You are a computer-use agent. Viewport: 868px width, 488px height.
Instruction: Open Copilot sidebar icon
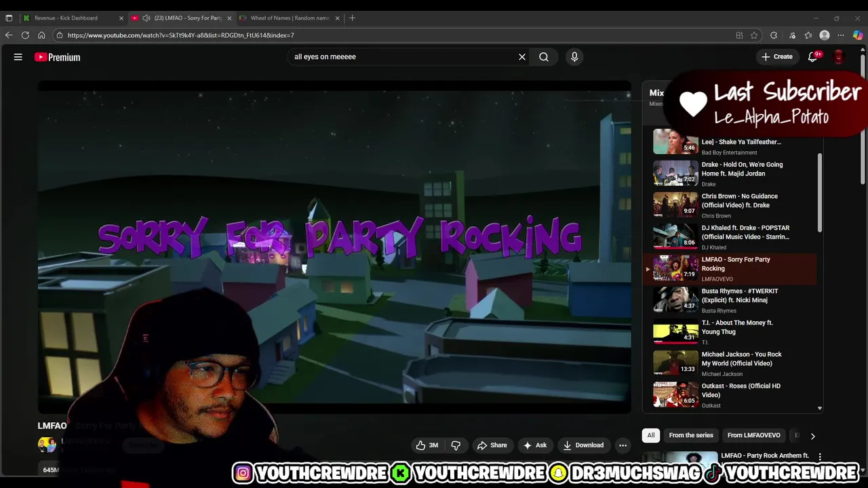[858, 35]
